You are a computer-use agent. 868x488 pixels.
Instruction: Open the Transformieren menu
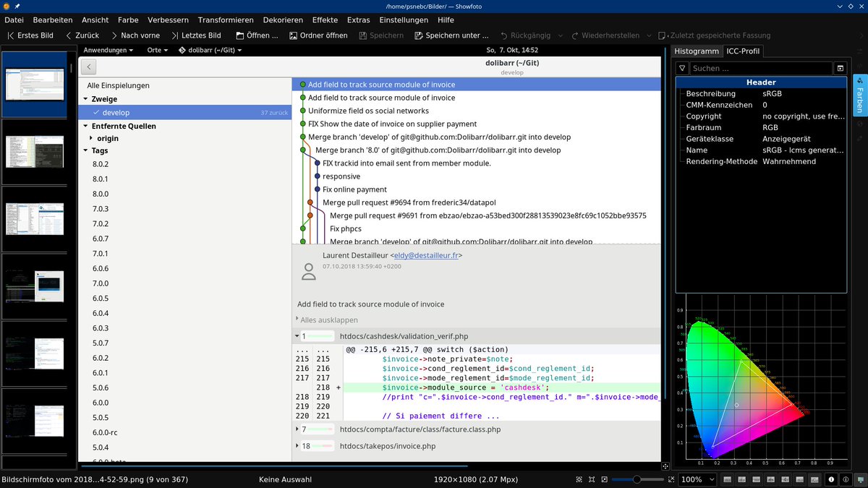(226, 20)
